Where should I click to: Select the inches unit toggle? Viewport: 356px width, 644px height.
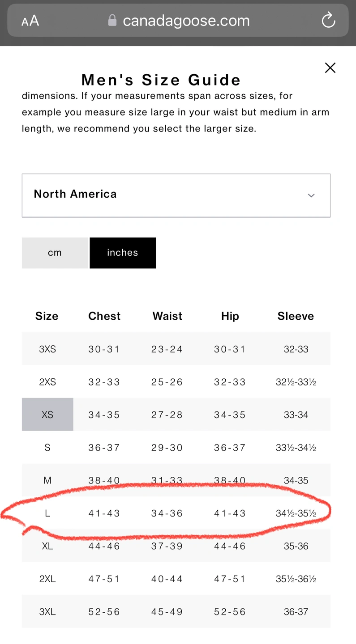click(123, 253)
